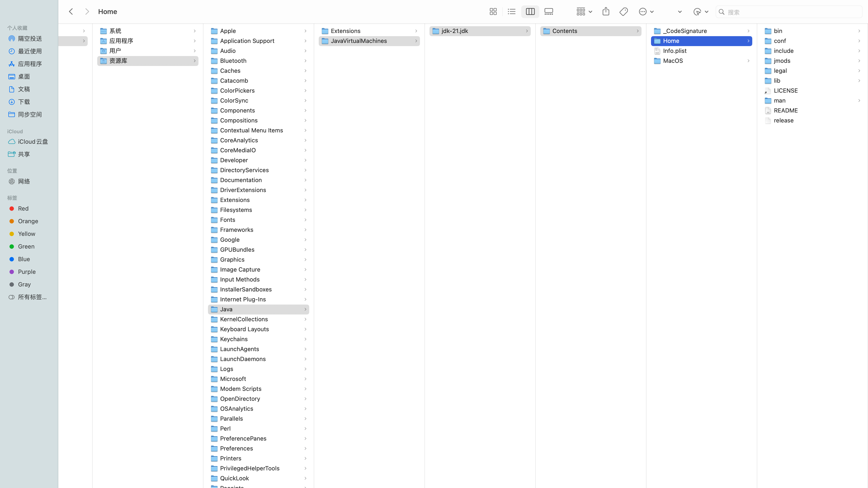Click the back navigation button

[71, 11]
